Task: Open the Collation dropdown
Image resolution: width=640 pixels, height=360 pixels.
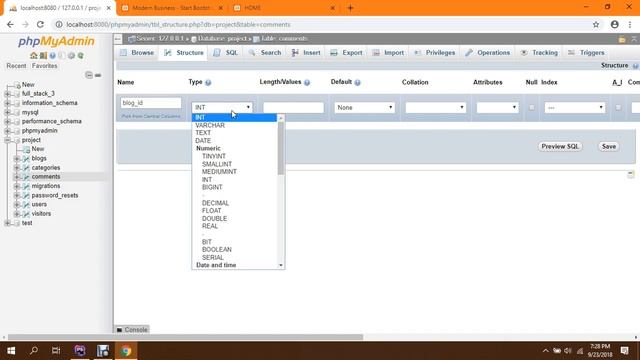Action: (436, 107)
